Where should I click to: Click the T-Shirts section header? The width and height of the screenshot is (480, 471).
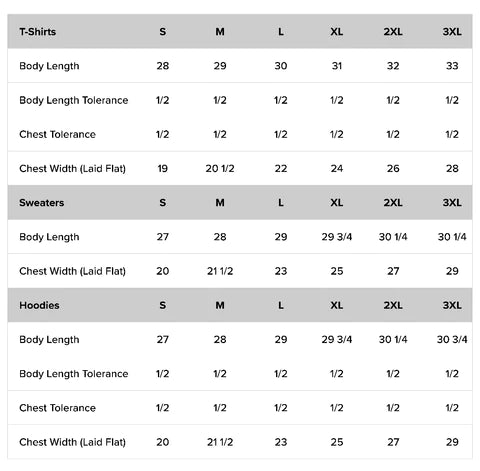[x=38, y=32]
